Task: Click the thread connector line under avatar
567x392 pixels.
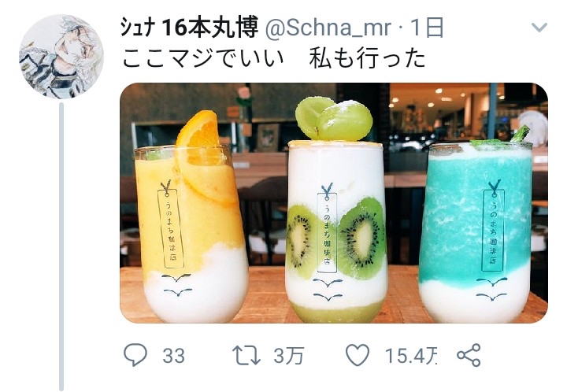Action: coord(61,246)
